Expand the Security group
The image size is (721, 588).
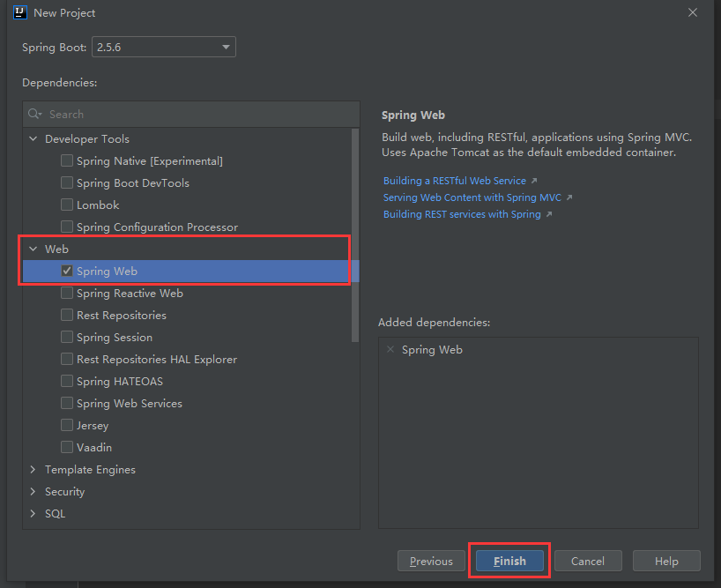[33, 491]
